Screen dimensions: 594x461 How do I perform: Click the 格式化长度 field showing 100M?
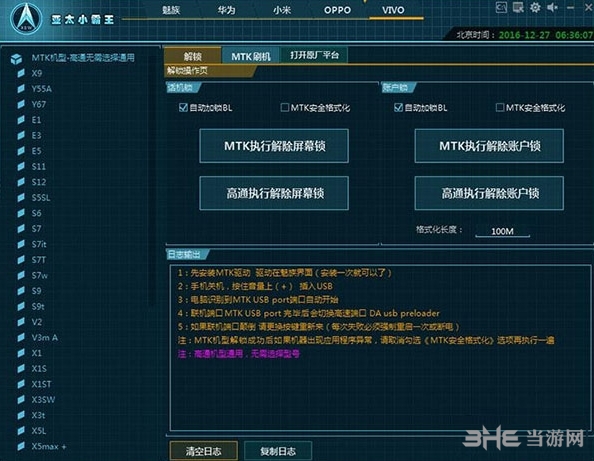(502, 231)
